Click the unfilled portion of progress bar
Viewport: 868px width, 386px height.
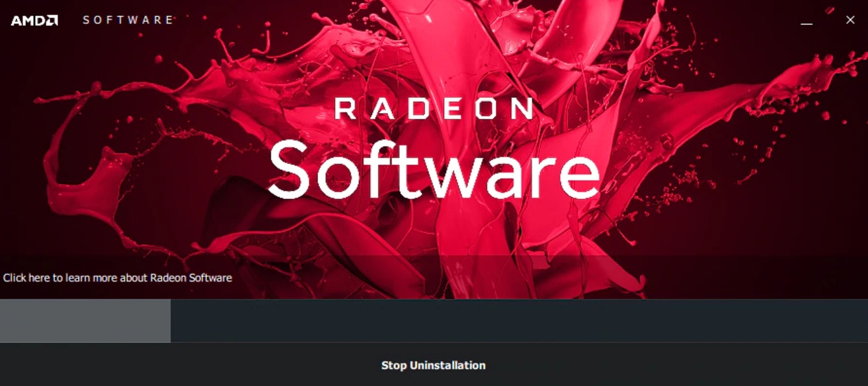519,320
